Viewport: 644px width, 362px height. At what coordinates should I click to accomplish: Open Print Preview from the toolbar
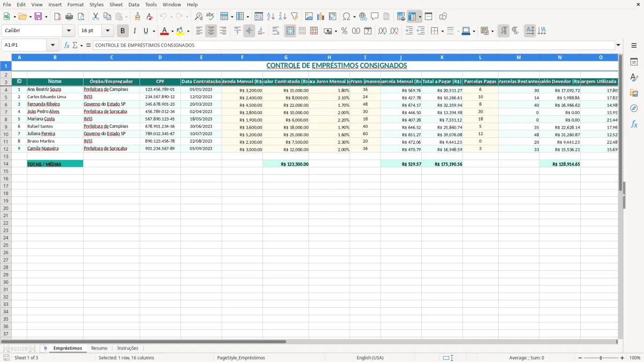click(81, 17)
